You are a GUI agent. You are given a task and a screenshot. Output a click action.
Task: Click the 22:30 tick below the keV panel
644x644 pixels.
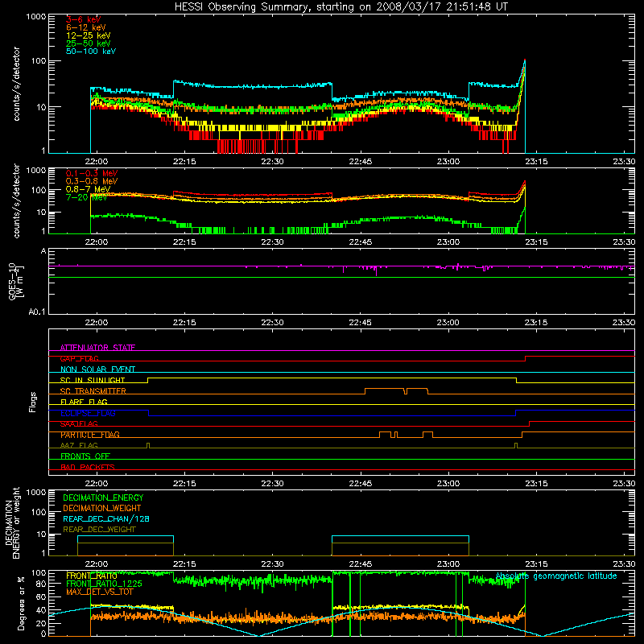pos(272,162)
